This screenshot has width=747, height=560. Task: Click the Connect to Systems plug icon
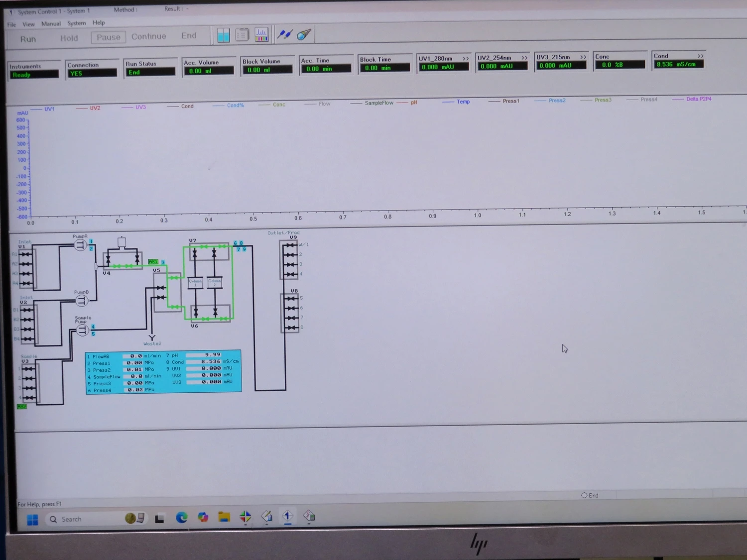point(284,34)
